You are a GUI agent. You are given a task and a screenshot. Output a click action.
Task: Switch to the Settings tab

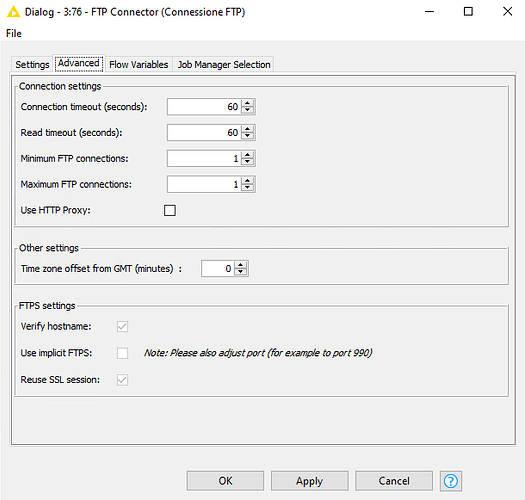click(32, 64)
